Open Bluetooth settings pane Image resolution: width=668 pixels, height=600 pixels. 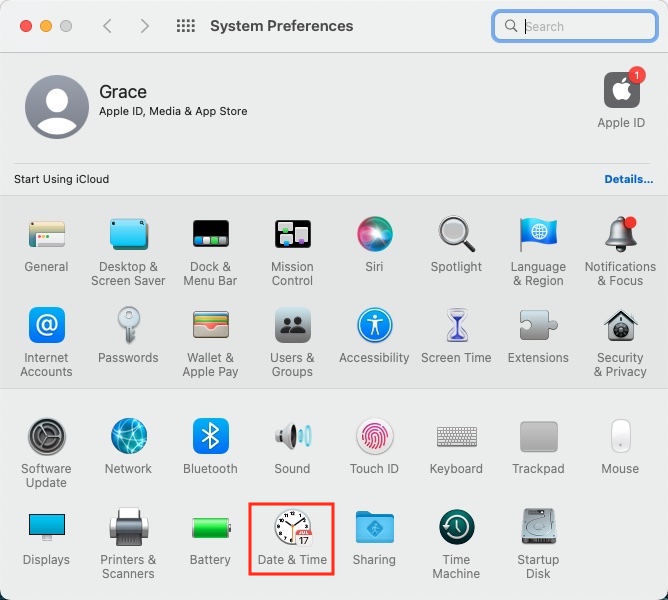pos(210,437)
